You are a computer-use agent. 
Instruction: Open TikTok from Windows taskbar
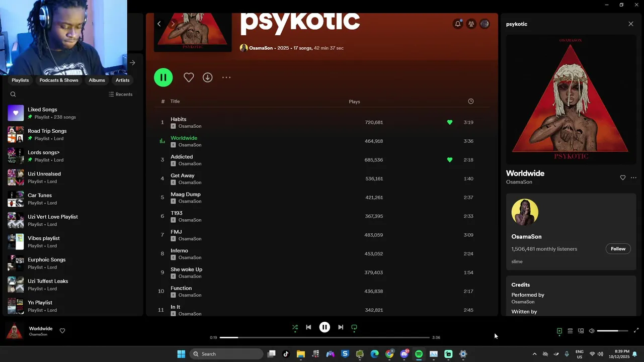(x=286, y=354)
